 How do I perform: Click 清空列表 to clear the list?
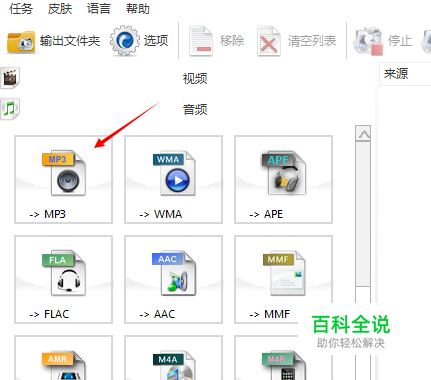[x=297, y=41]
